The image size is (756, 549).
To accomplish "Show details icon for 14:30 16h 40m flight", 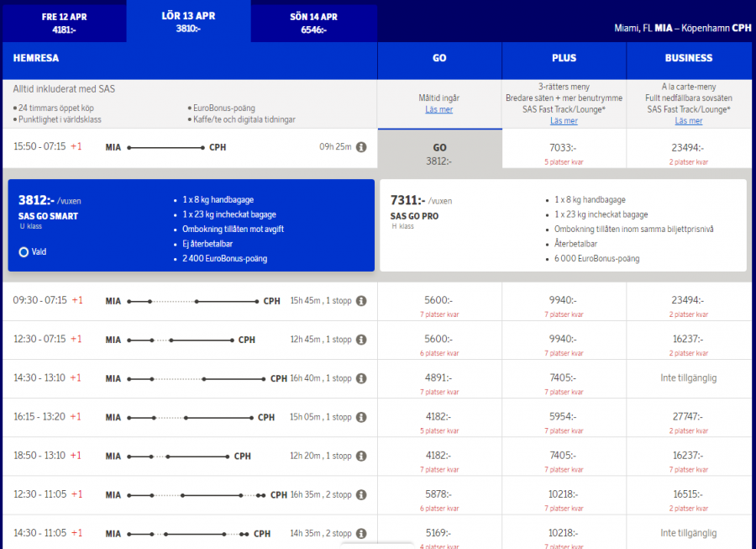I will point(361,378).
